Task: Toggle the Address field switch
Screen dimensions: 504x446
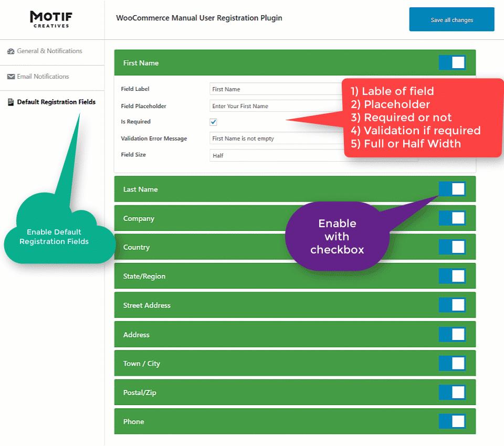Action: coord(452,334)
